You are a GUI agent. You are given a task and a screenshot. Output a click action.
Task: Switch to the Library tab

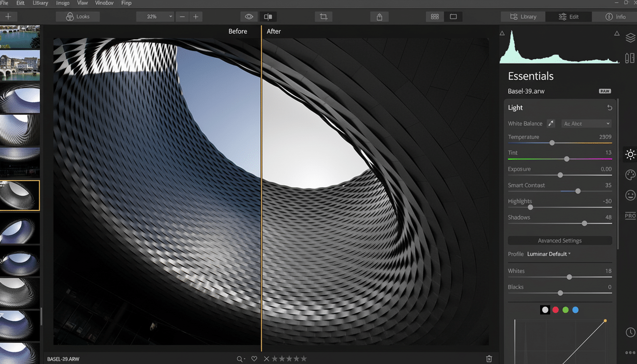tap(522, 16)
